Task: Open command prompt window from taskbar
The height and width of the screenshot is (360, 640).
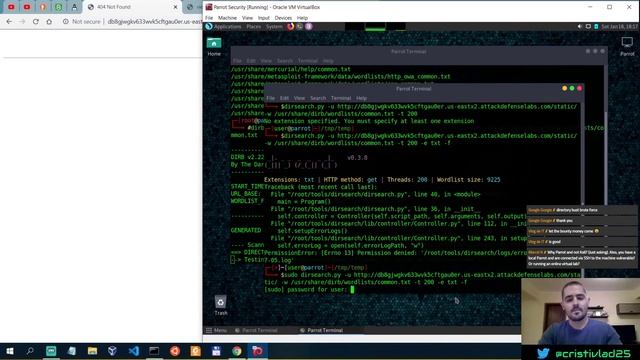Action: (154, 351)
